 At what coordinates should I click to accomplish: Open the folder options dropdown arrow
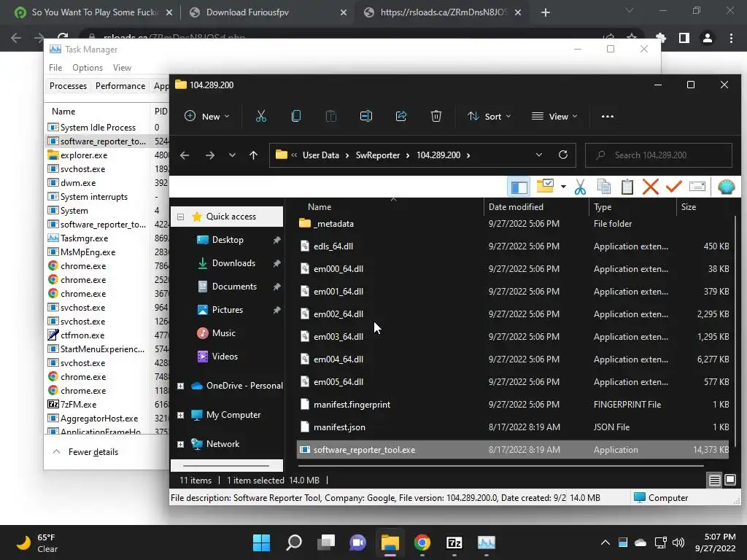[x=563, y=187]
